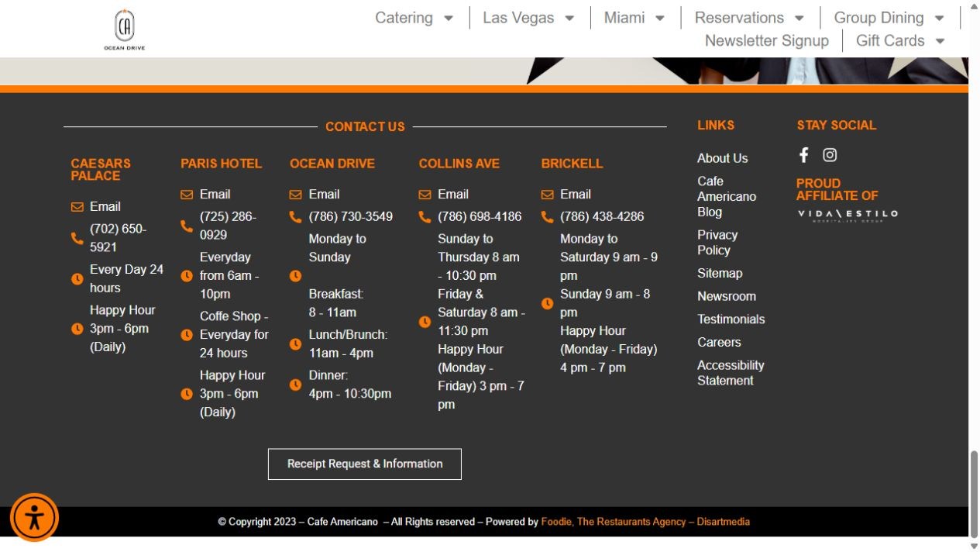Viewport: 980px width, 552px height.
Task: Click clock icon beside Collins Ave hours
Action: (425, 322)
